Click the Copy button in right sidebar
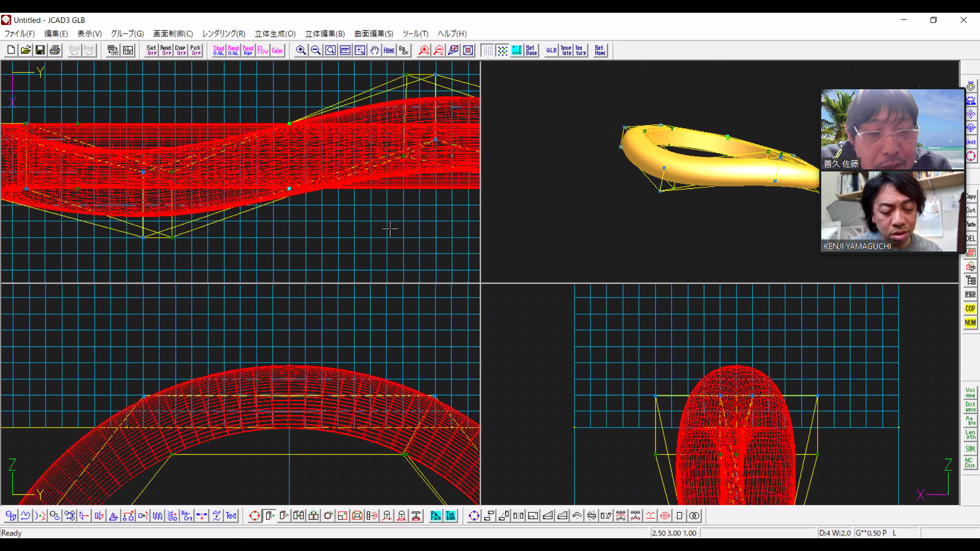 coord(970,196)
